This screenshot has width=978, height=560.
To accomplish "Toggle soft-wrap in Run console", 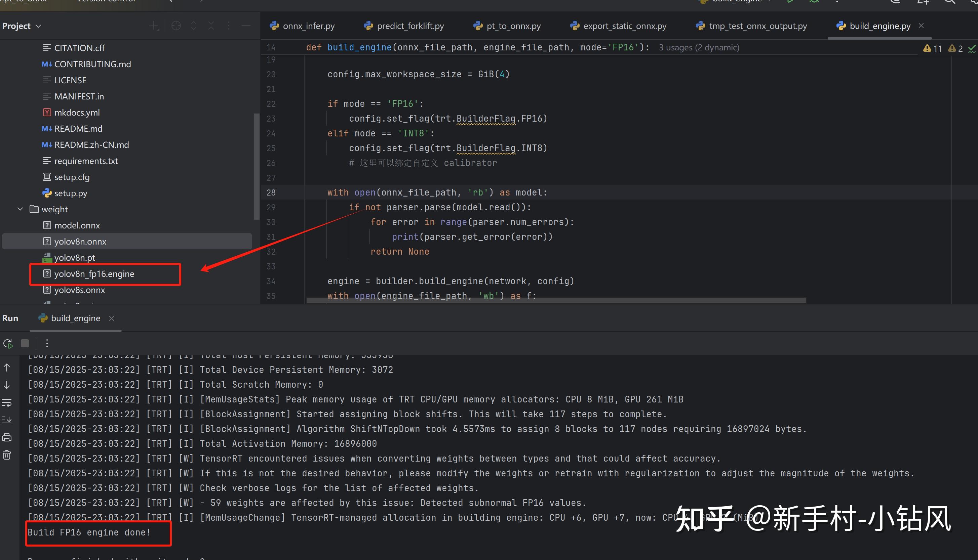I will tap(7, 403).
